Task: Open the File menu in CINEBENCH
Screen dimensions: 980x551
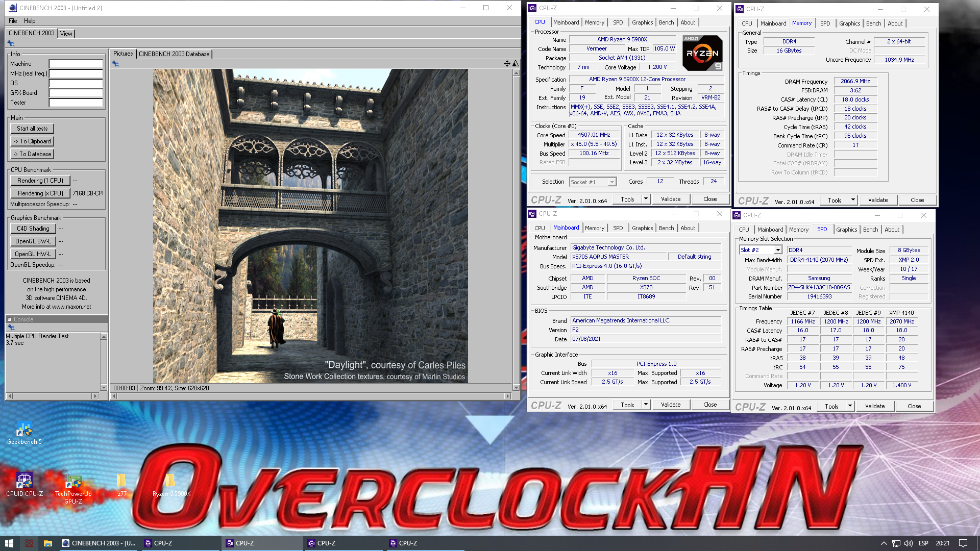Action: (x=13, y=21)
